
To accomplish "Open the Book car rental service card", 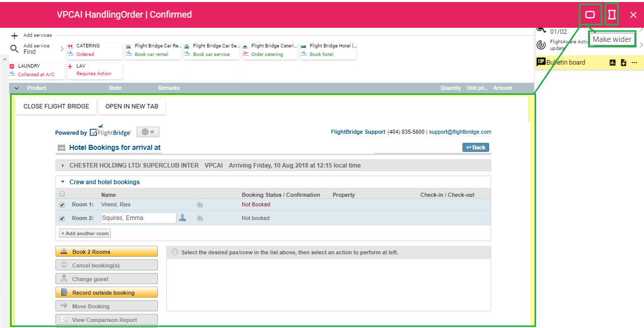I will (x=153, y=50).
